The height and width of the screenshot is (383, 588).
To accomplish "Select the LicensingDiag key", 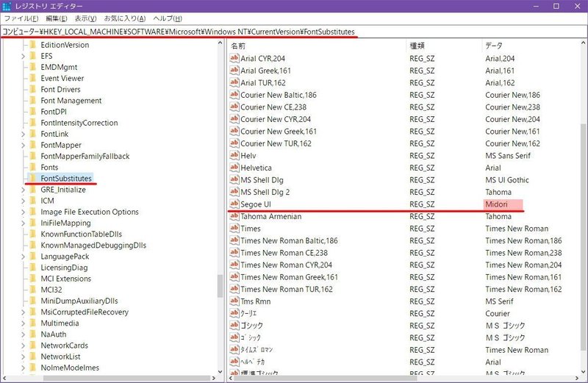I will pyautogui.click(x=64, y=268).
